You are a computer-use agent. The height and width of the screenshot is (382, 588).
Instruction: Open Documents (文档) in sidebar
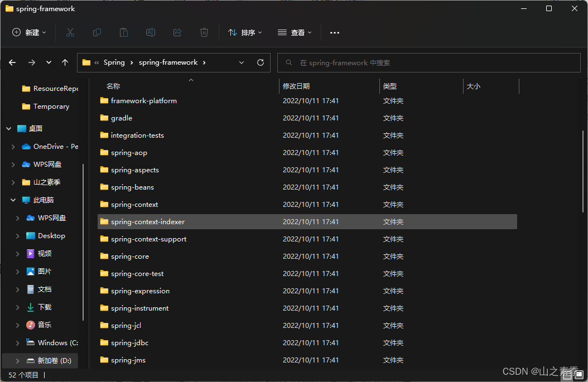click(x=39, y=289)
